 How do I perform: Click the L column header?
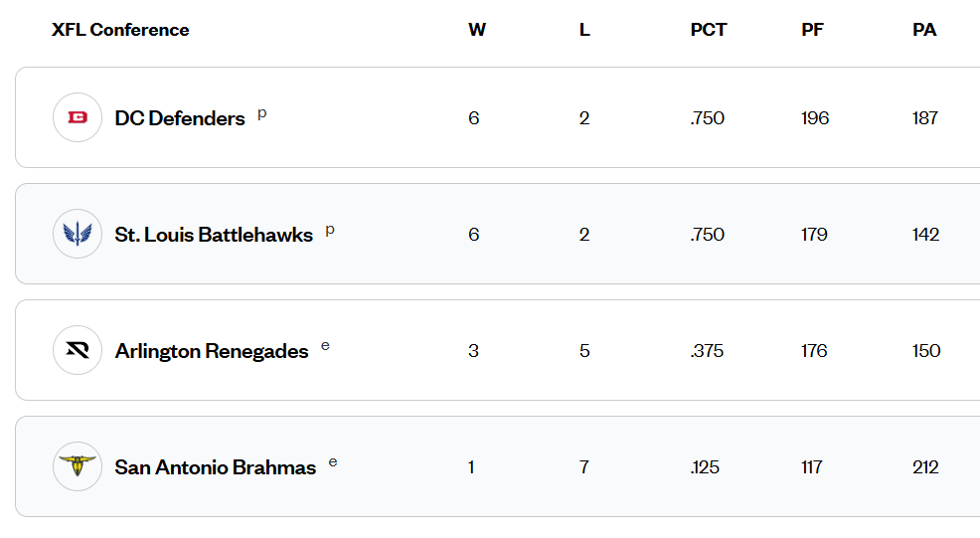pos(584,30)
